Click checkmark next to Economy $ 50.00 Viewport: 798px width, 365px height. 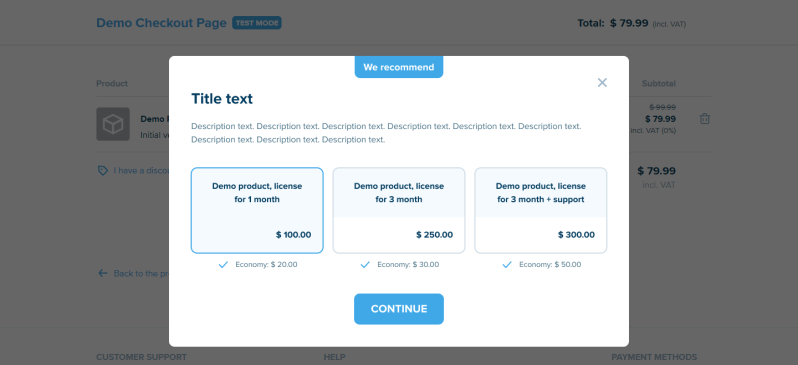[x=507, y=265]
